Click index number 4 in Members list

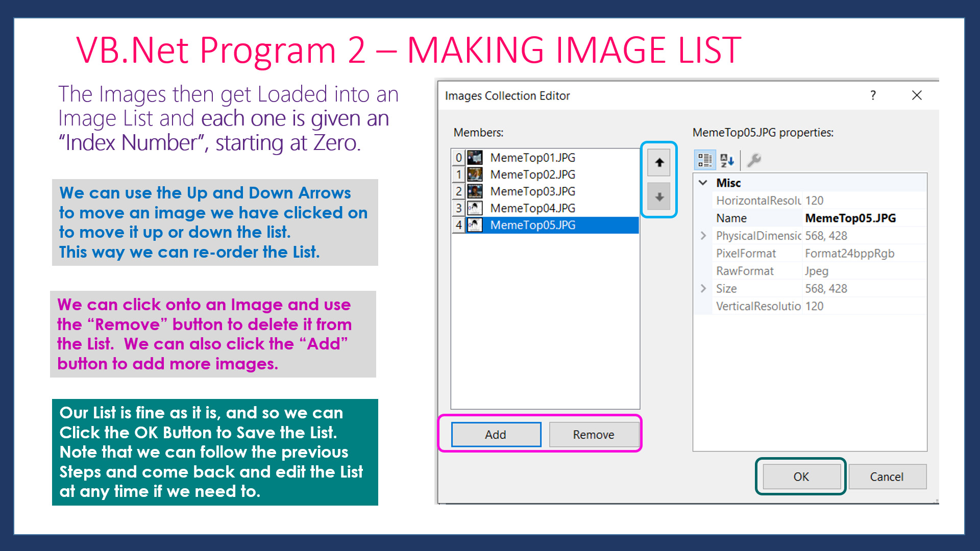tap(458, 225)
